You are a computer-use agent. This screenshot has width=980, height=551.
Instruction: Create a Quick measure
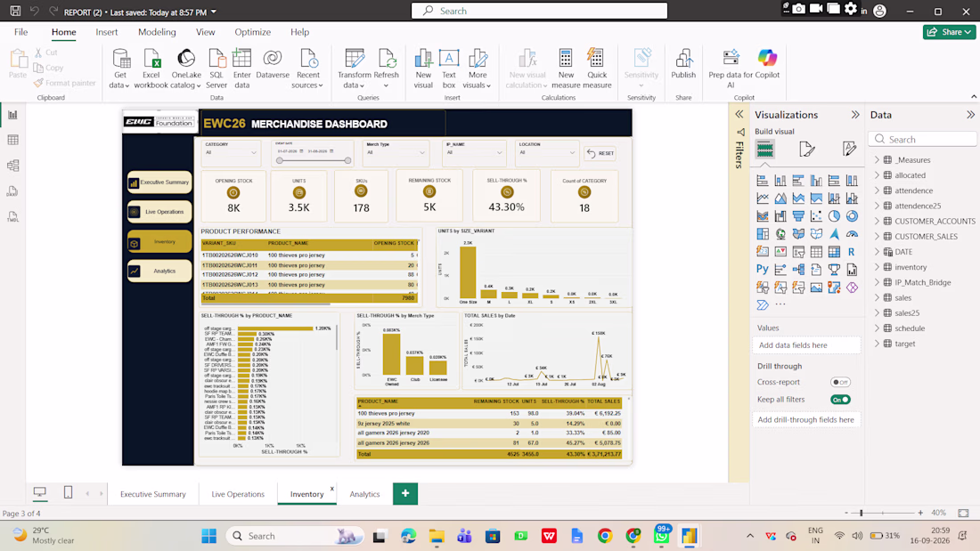597,69
